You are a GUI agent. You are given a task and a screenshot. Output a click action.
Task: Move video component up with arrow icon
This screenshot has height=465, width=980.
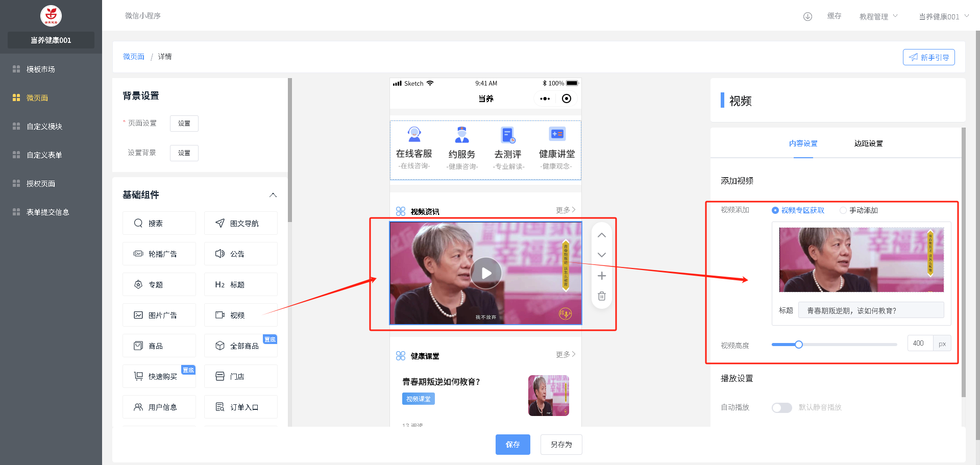click(x=602, y=235)
